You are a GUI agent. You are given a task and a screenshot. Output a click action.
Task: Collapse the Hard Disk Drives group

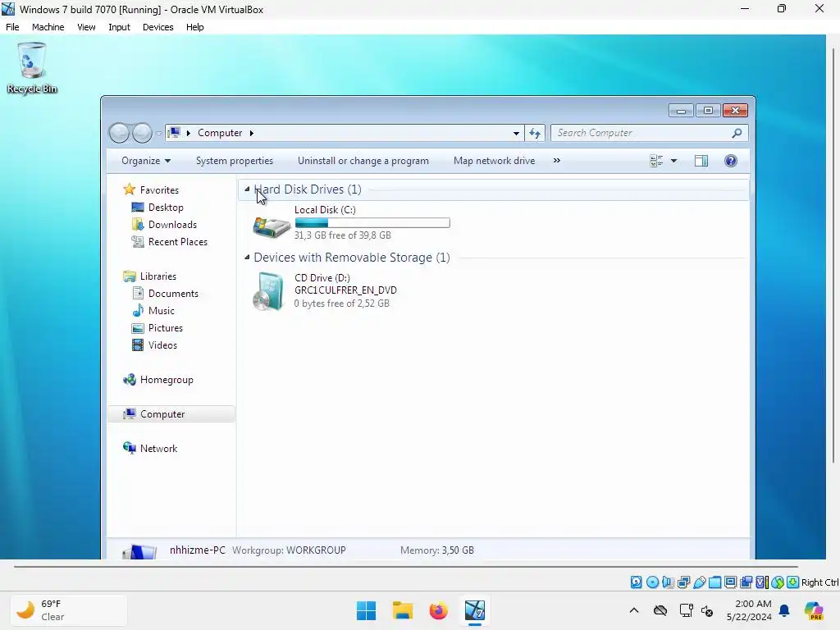click(247, 189)
